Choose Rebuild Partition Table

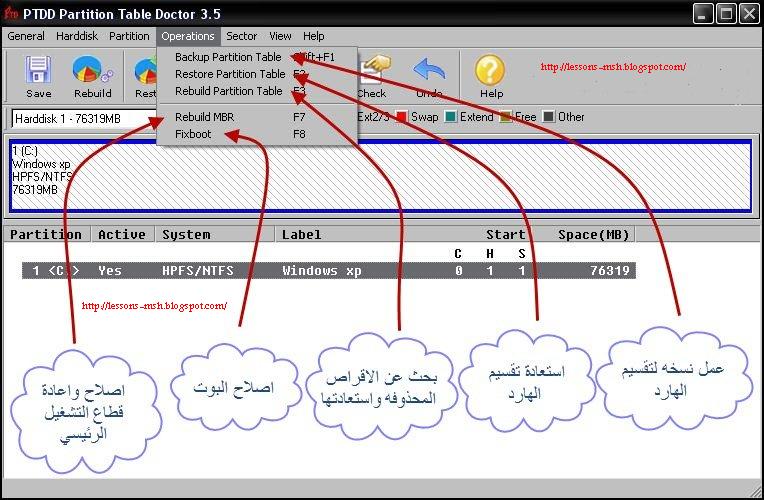pyautogui.click(x=257, y=91)
